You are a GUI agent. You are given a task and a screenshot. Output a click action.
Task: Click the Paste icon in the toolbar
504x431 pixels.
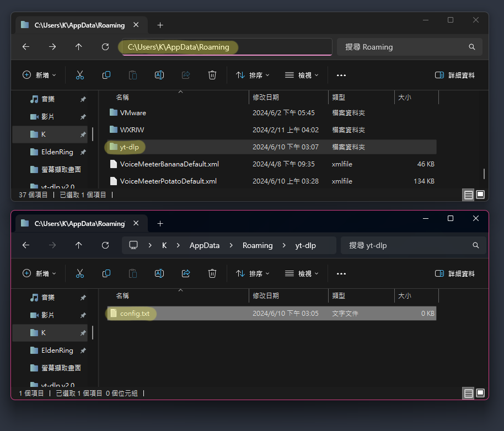coord(132,75)
